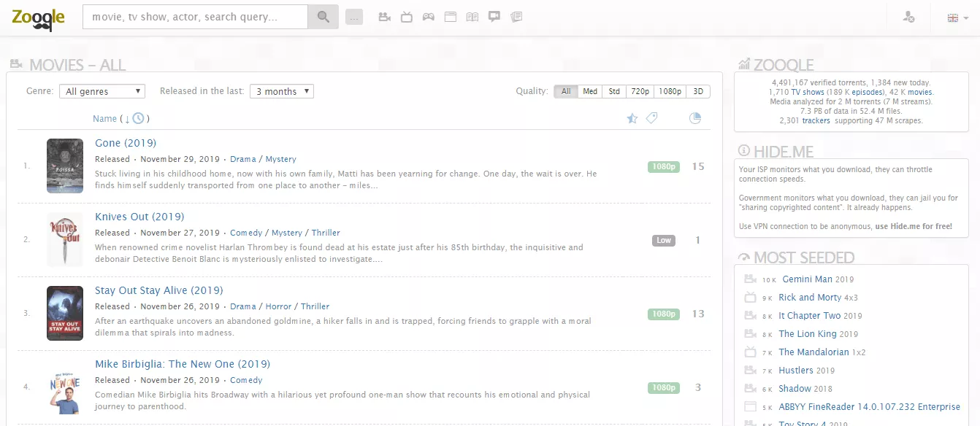Click the Mystery genre link under Gone
Viewport: 980px width, 426px height.
coord(281,159)
